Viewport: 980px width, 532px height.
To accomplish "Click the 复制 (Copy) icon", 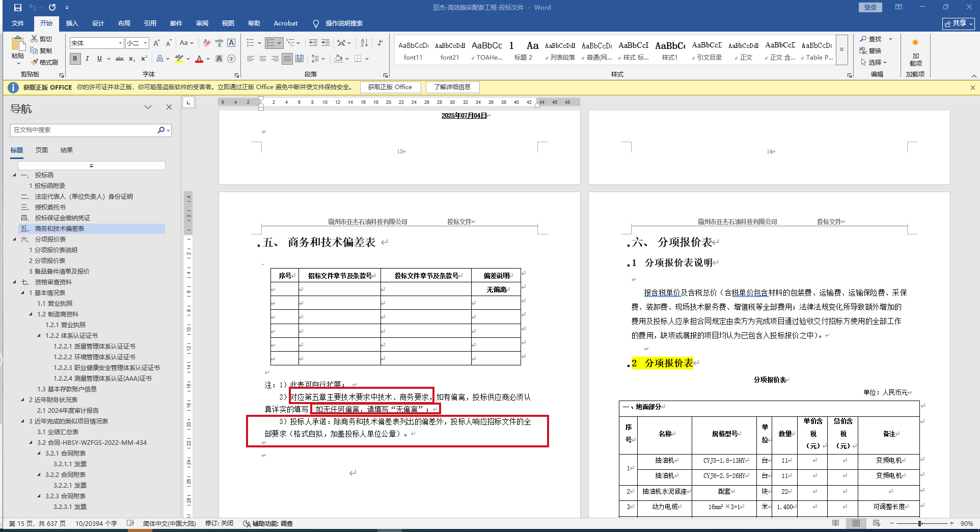I will coord(34,50).
